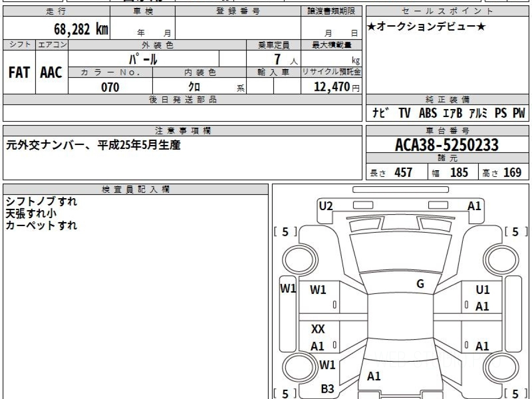Click the A1 mark directly below U1
Viewport: 532px width, 399px height.
tap(482, 306)
